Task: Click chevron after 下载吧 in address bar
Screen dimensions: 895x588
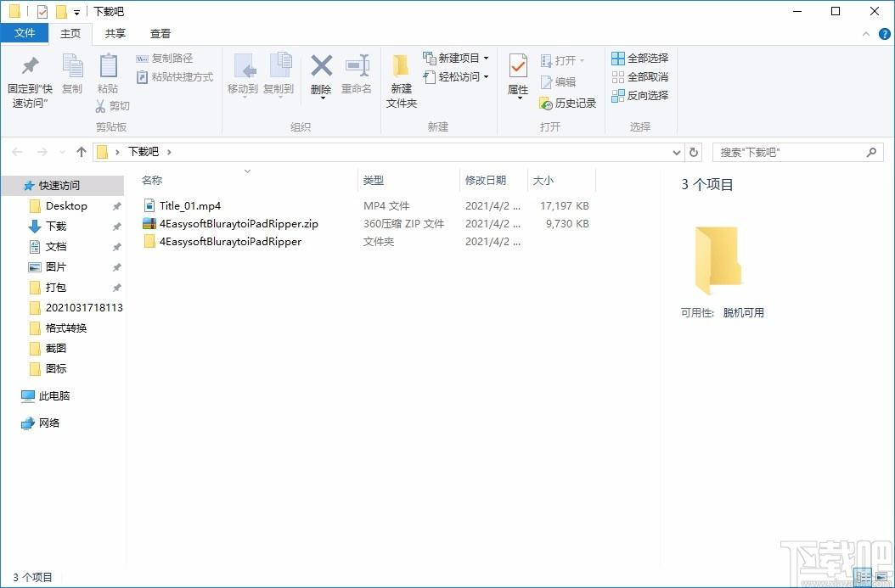Action: point(169,152)
